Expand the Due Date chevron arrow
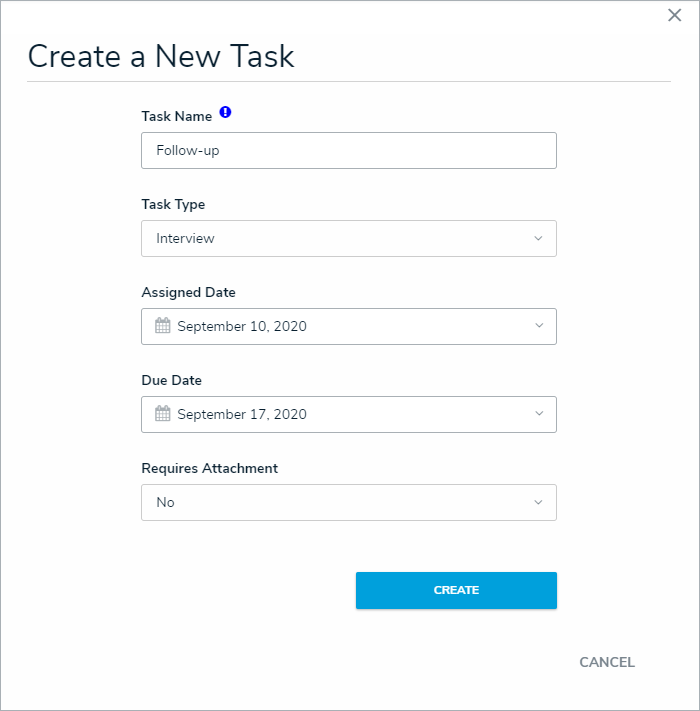The image size is (700, 711). pyautogui.click(x=538, y=414)
